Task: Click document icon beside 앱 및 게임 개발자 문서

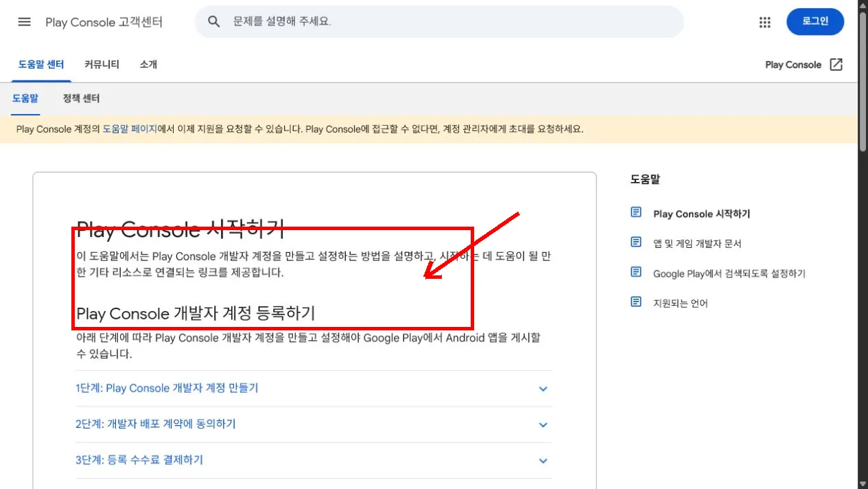Action: [x=636, y=242]
